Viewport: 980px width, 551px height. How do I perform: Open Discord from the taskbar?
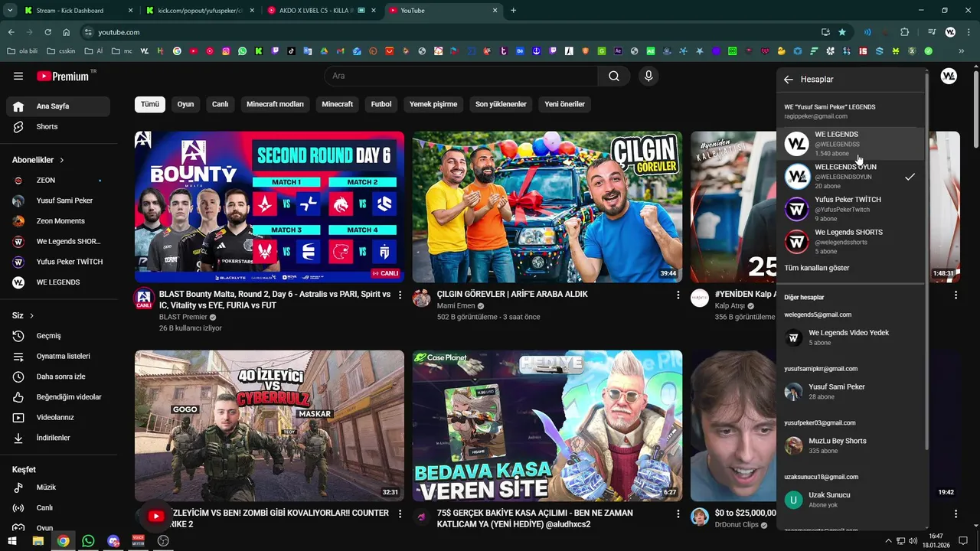[x=113, y=541]
